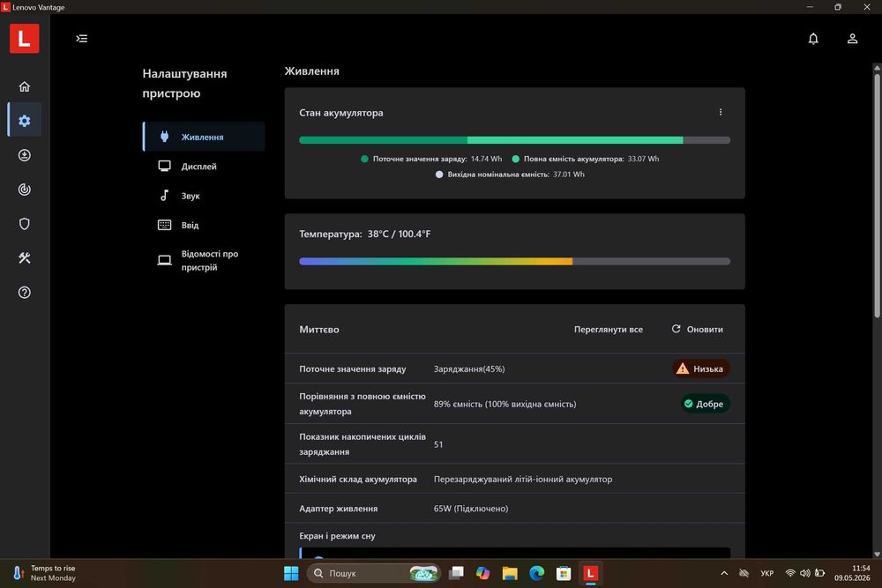882x588 pixels.
Task: Click the taskbar Пошук search box
Action: coord(373,573)
